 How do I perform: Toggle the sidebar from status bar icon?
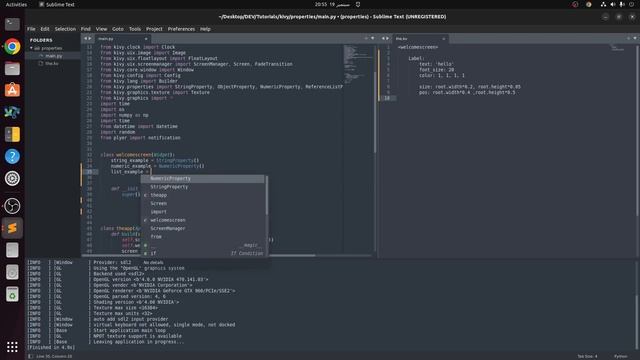click(31, 356)
